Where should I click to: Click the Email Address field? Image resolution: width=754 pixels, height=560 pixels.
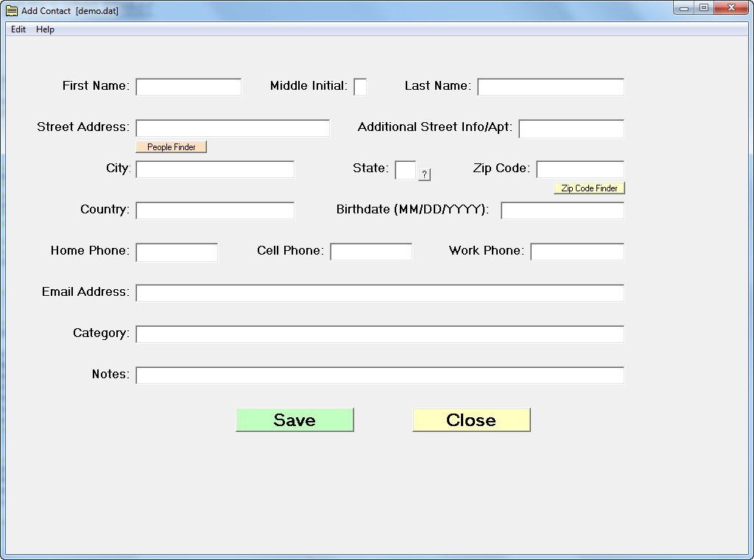tap(379, 292)
